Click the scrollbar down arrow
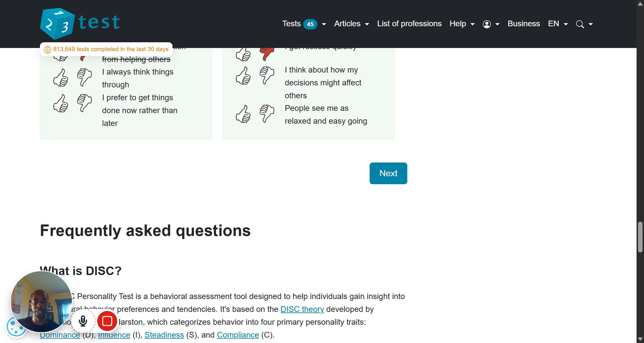644x343 pixels. coord(640,339)
